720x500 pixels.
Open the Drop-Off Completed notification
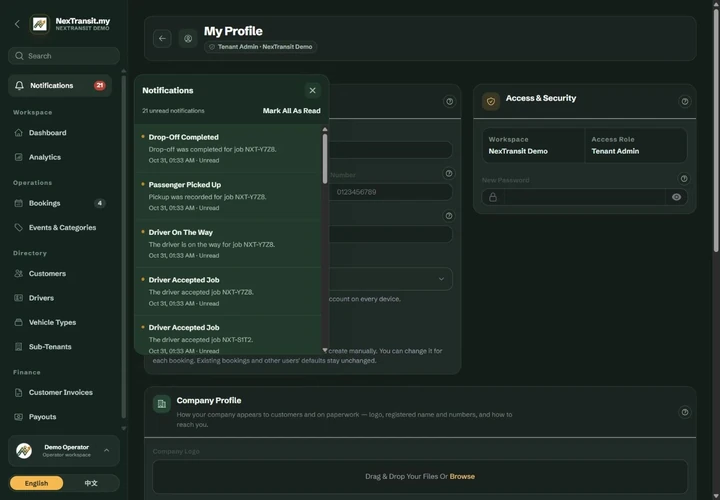click(228, 148)
